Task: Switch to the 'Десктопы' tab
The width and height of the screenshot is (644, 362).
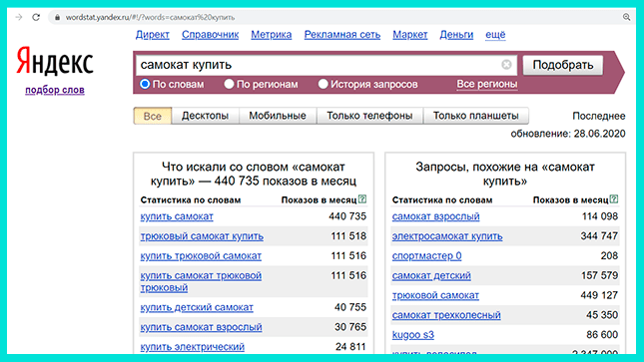Action: [205, 116]
